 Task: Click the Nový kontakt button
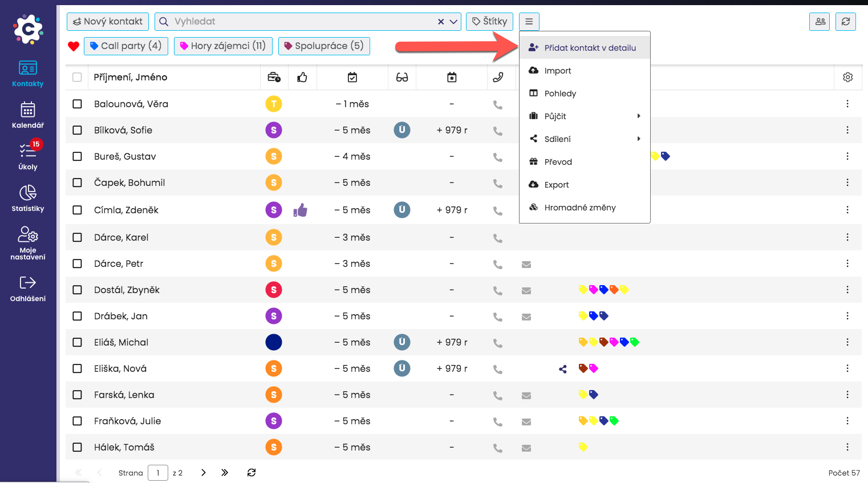pyautogui.click(x=108, y=22)
